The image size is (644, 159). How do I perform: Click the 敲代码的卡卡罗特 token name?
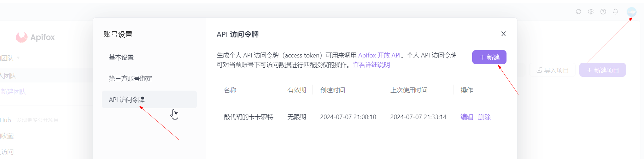[248, 117]
